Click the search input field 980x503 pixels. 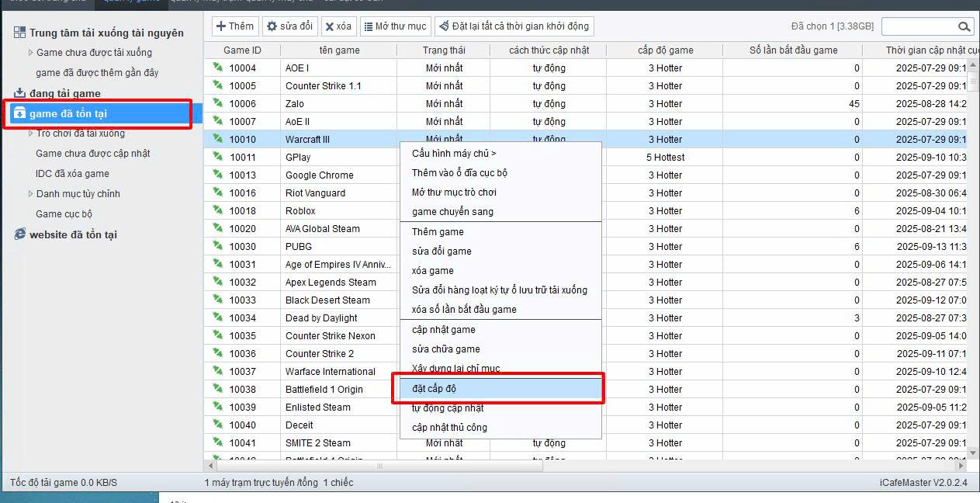(x=918, y=26)
